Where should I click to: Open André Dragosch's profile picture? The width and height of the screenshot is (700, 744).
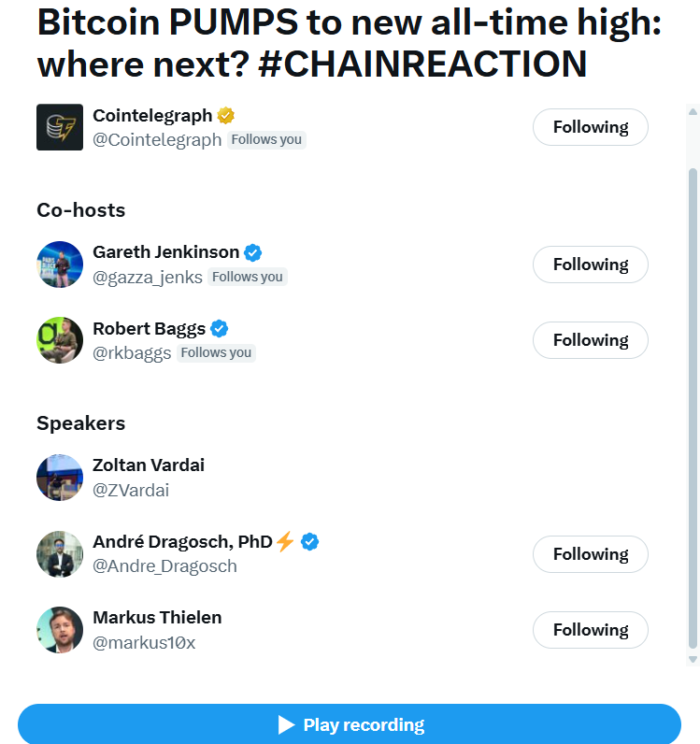[x=60, y=554]
